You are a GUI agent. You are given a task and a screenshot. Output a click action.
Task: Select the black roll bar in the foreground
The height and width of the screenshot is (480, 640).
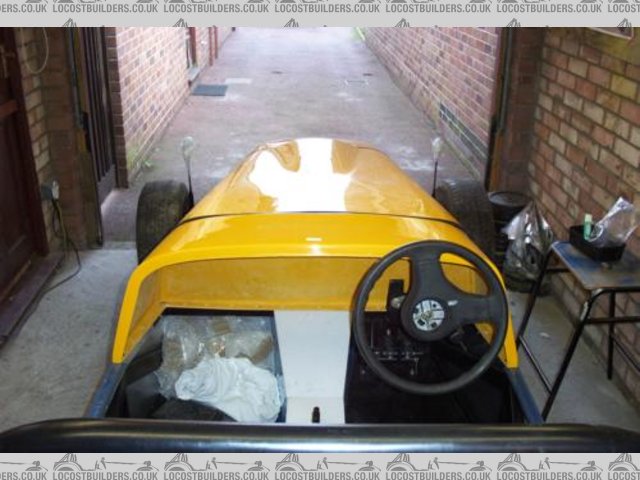coord(320,437)
